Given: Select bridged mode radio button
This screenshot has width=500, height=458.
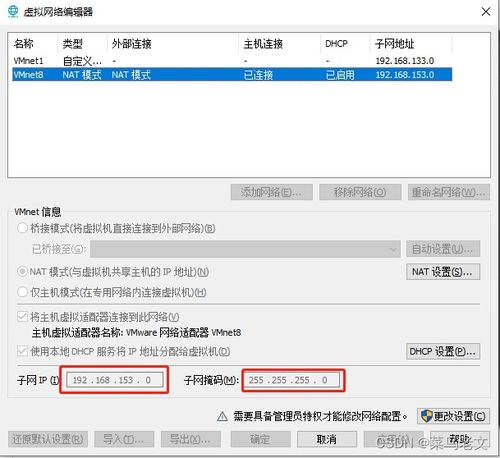Looking at the screenshot, I should [22, 228].
